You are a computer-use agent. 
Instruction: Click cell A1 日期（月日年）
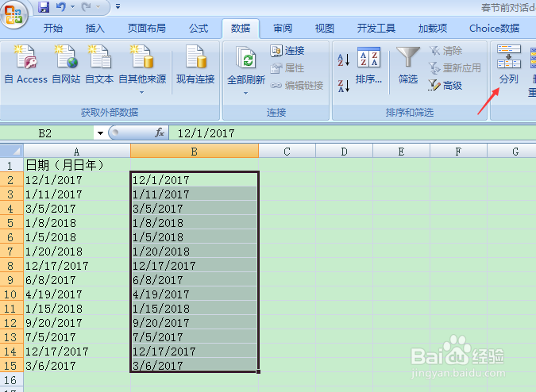[77, 165]
